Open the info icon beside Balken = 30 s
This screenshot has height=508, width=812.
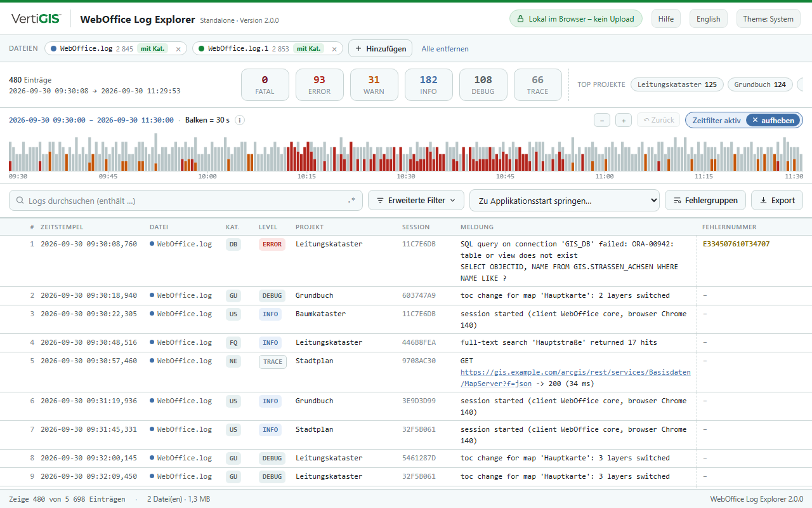240,120
